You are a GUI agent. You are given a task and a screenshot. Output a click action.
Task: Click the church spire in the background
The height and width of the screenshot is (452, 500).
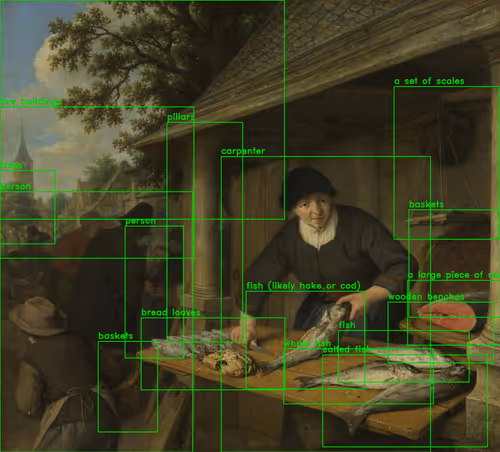click(x=23, y=150)
